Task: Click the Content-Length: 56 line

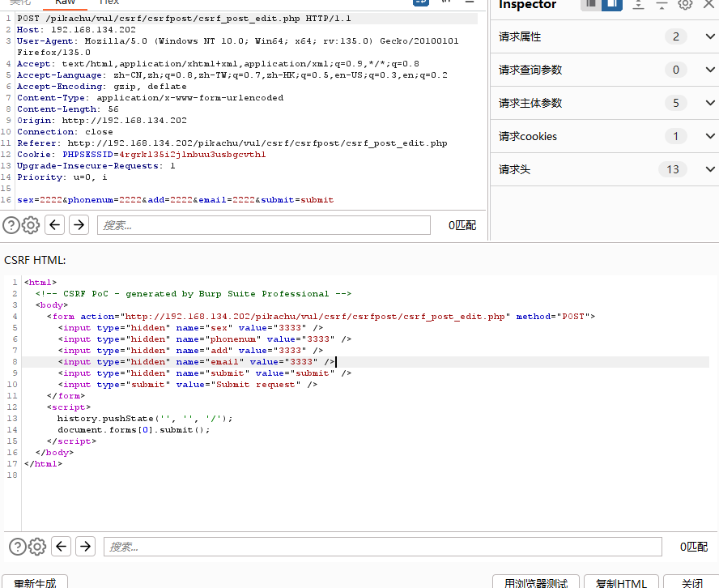Action: coord(67,109)
